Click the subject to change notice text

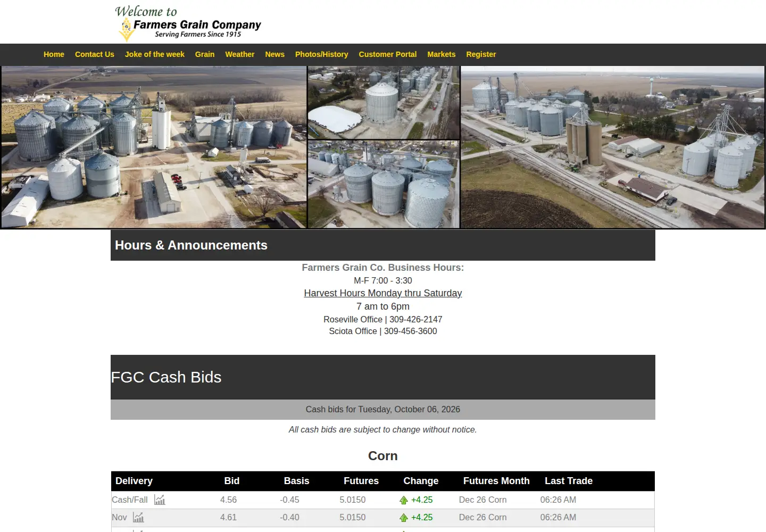[x=383, y=429]
